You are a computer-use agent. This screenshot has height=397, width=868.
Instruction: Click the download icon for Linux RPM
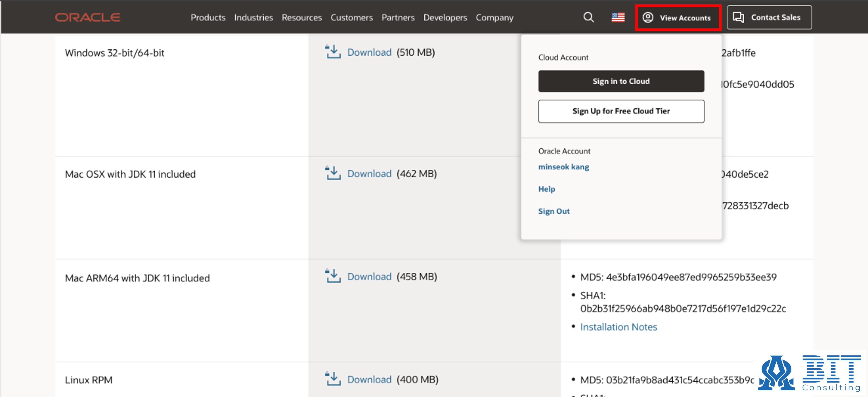(x=333, y=379)
